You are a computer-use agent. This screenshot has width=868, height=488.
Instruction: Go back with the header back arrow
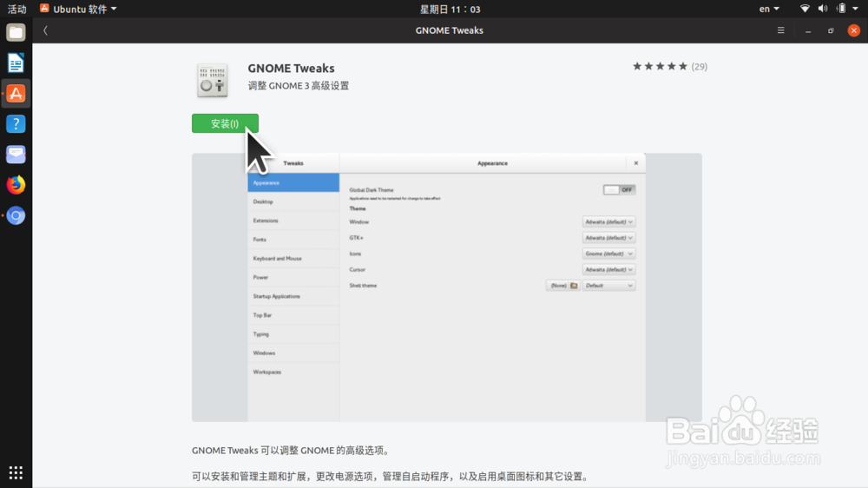click(45, 30)
